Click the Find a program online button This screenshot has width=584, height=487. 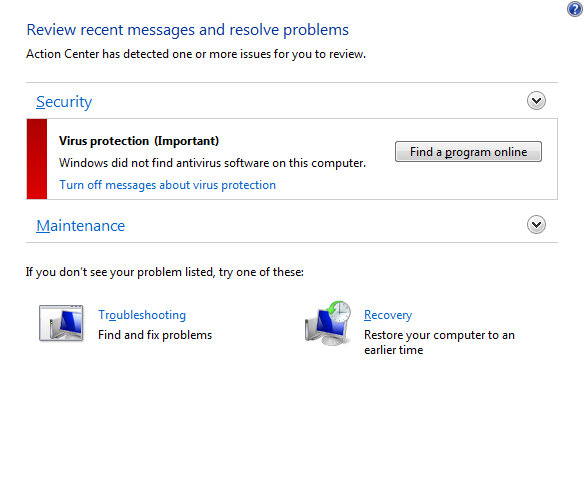(468, 152)
